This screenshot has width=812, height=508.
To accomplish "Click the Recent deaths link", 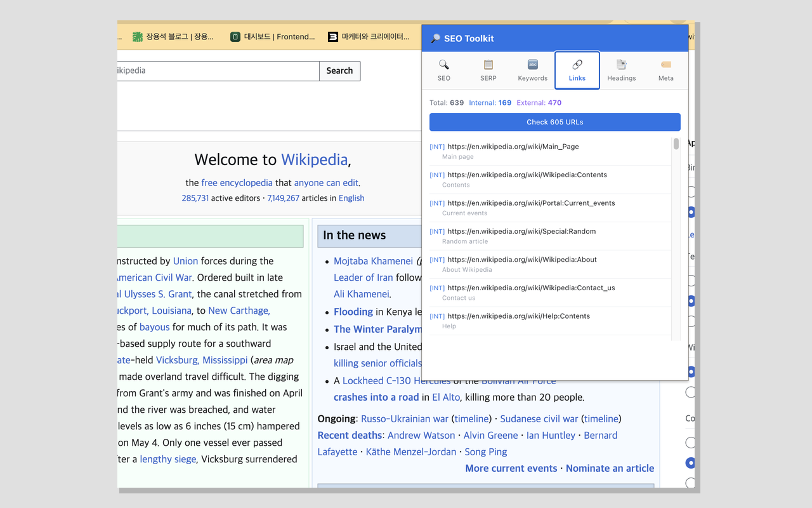I will coord(350,435).
